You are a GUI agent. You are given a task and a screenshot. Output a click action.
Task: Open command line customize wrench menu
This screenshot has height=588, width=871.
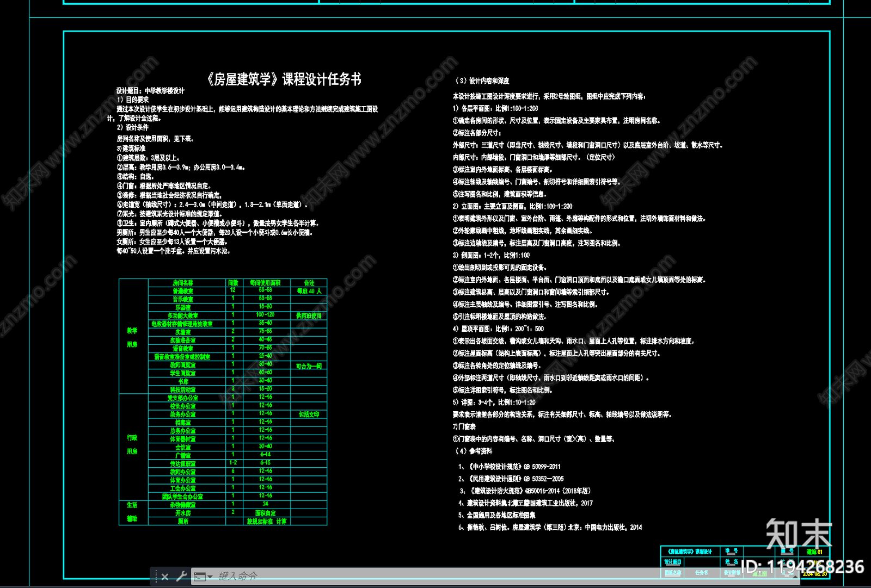click(181, 577)
